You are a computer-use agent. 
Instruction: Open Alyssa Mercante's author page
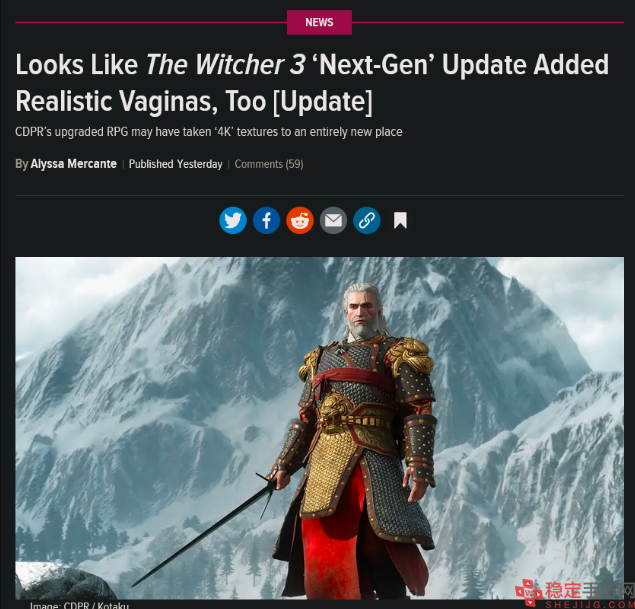click(x=74, y=164)
